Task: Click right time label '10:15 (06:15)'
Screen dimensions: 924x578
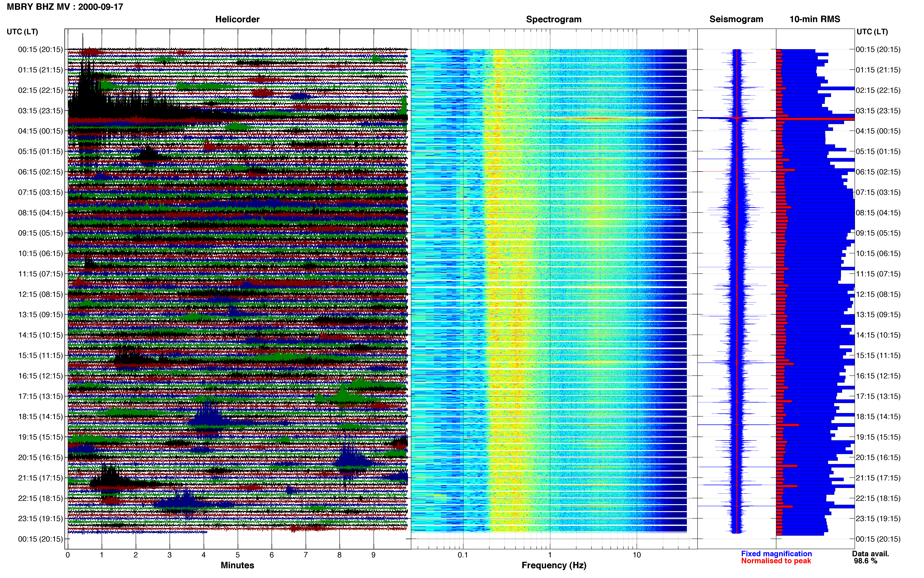Action: pyautogui.click(x=878, y=253)
